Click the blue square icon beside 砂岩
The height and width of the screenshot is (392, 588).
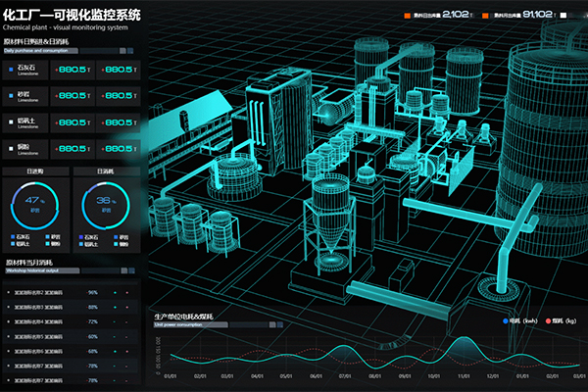coord(10,96)
